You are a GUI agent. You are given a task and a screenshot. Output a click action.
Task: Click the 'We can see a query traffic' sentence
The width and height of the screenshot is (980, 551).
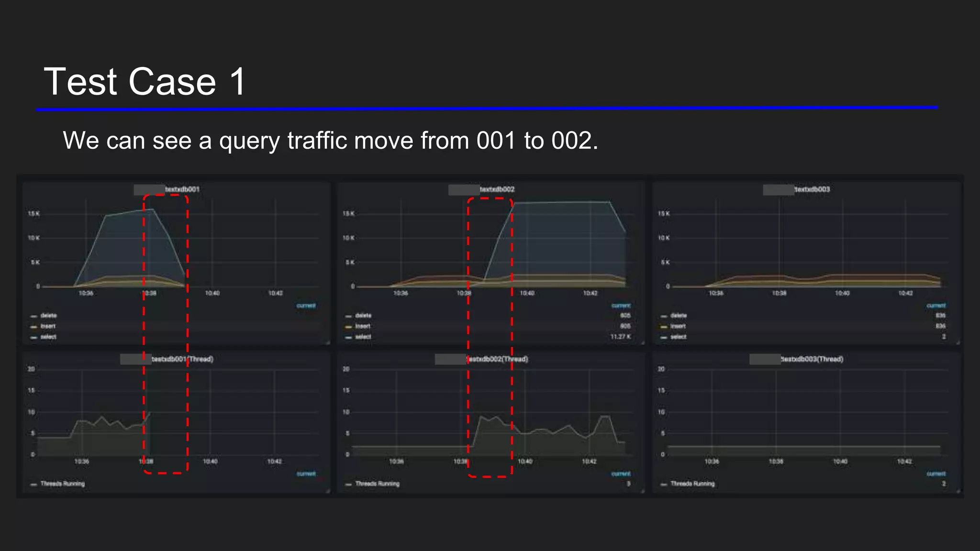click(331, 141)
